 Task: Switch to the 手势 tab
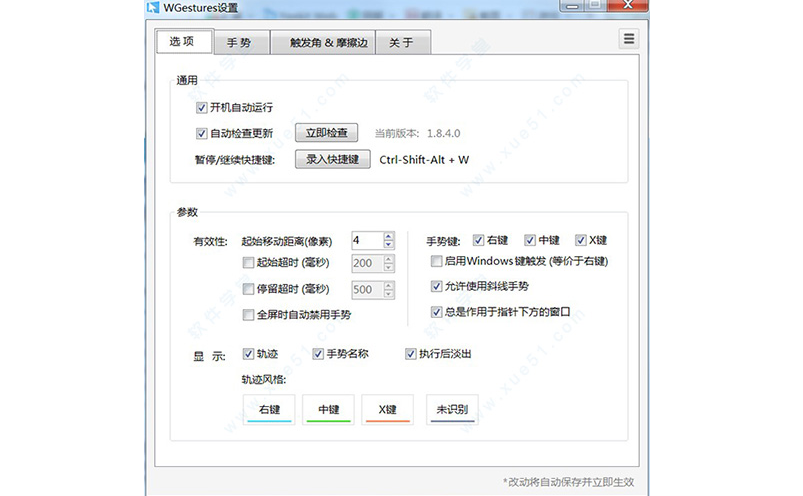(x=241, y=42)
